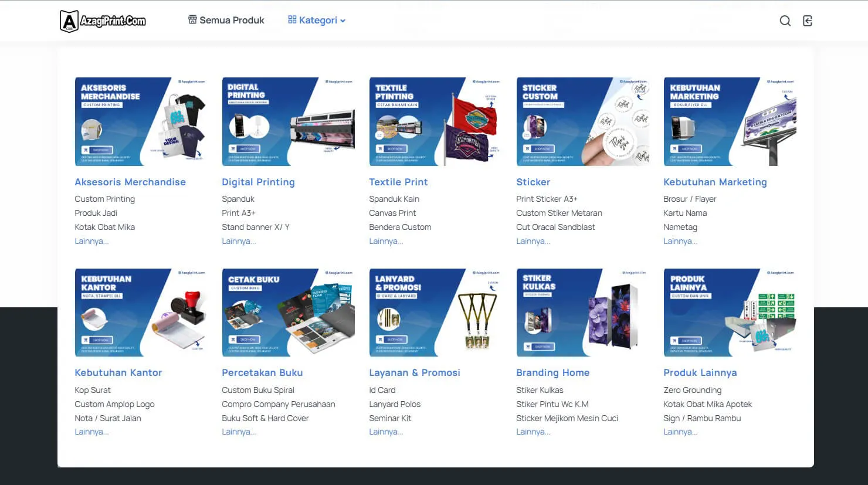868x485 pixels.
Task: Select the Sticker Custom banner image
Action: 582,121
